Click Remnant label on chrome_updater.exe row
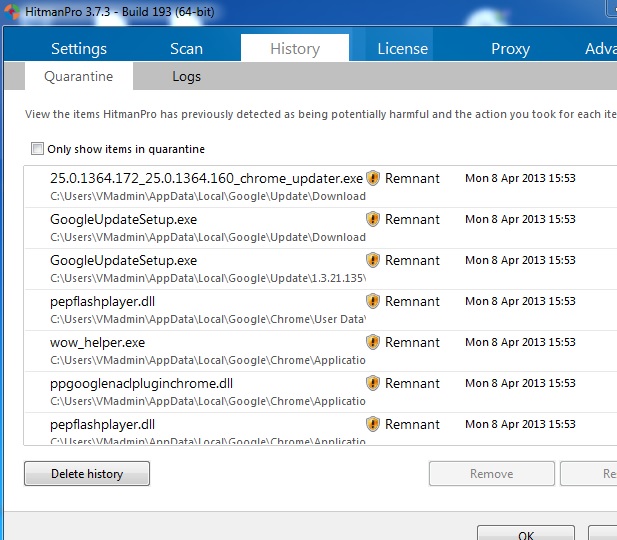This screenshot has height=540, width=617. pyautogui.click(x=412, y=178)
